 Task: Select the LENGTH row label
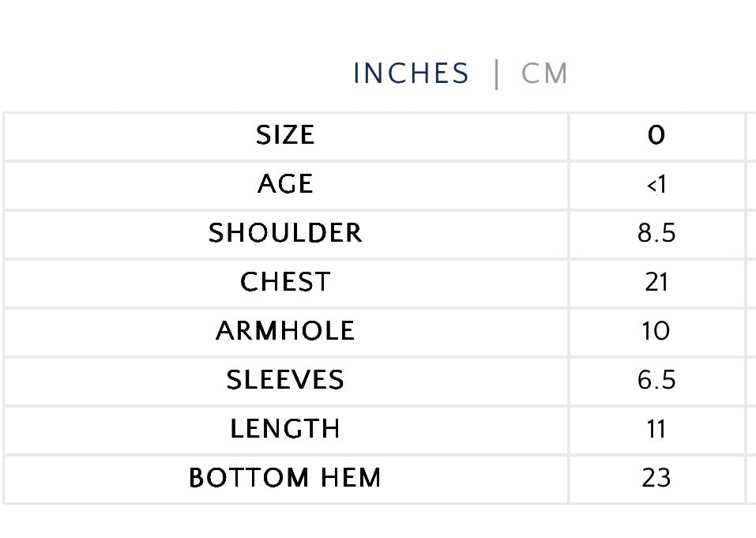[x=285, y=429]
